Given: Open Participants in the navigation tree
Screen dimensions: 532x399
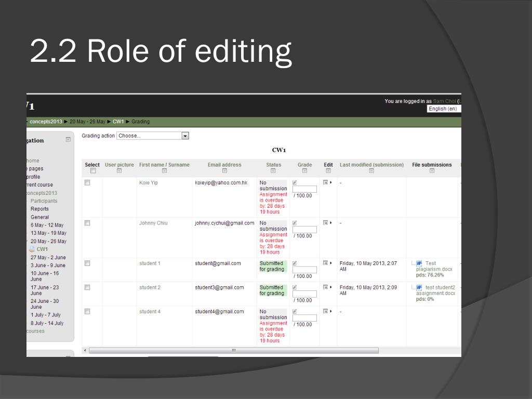Looking at the screenshot, I should [x=44, y=201].
